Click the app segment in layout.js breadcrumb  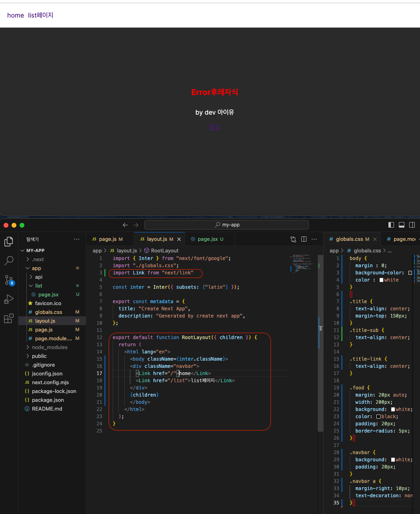click(x=97, y=250)
